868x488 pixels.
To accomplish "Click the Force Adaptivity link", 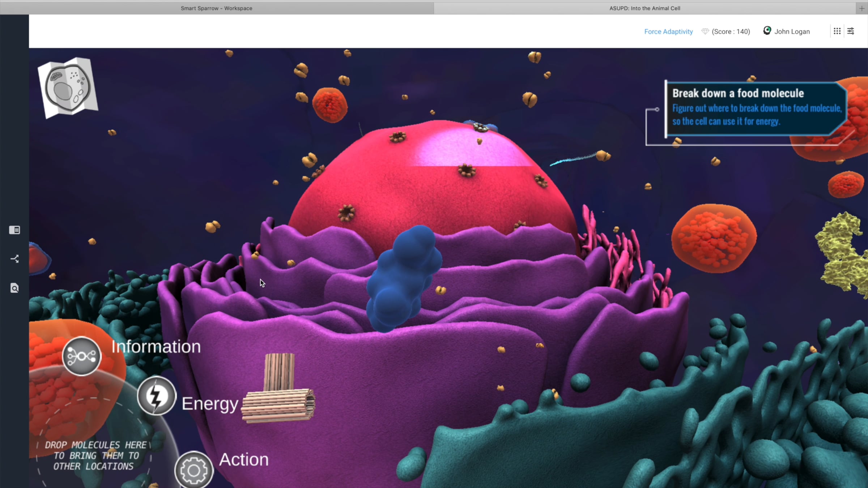I will [668, 31].
